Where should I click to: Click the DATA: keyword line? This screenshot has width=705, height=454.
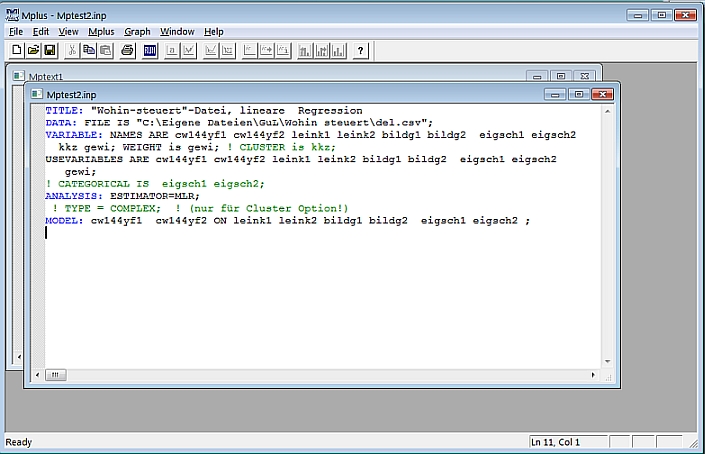coord(62,123)
